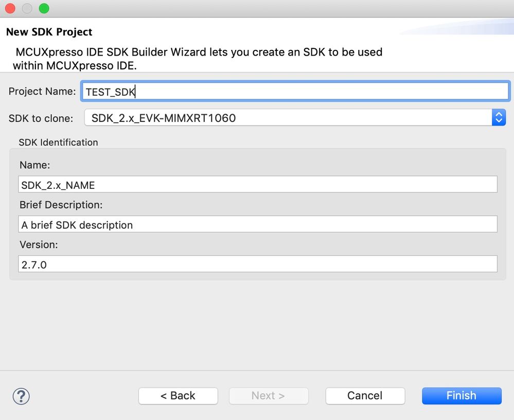Open the SDK to clone dropdown arrow

(499, 118)
